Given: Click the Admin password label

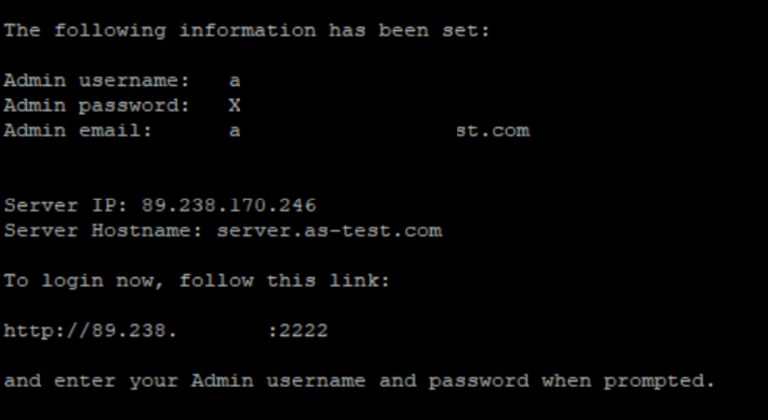Looking at the screenshot, I should pos(96,106).
